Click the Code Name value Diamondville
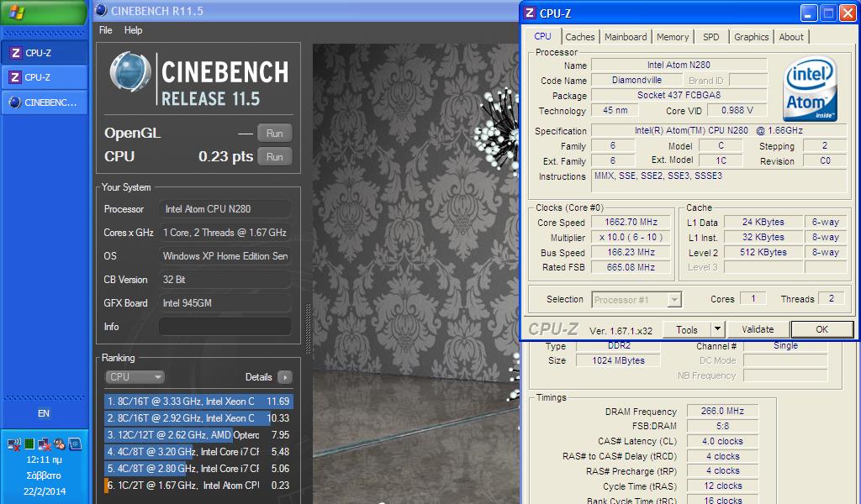Viewport: 861px width, 504px height. coord(637,80)
